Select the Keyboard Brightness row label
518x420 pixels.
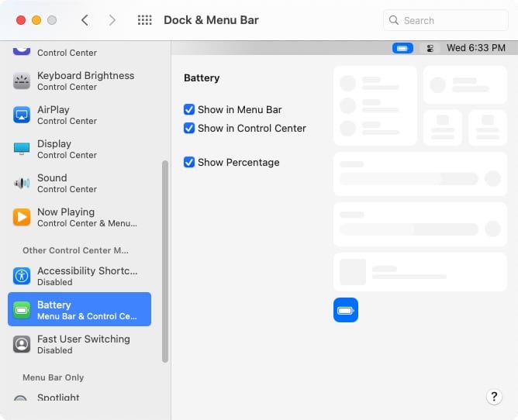(x=85, y=76)
